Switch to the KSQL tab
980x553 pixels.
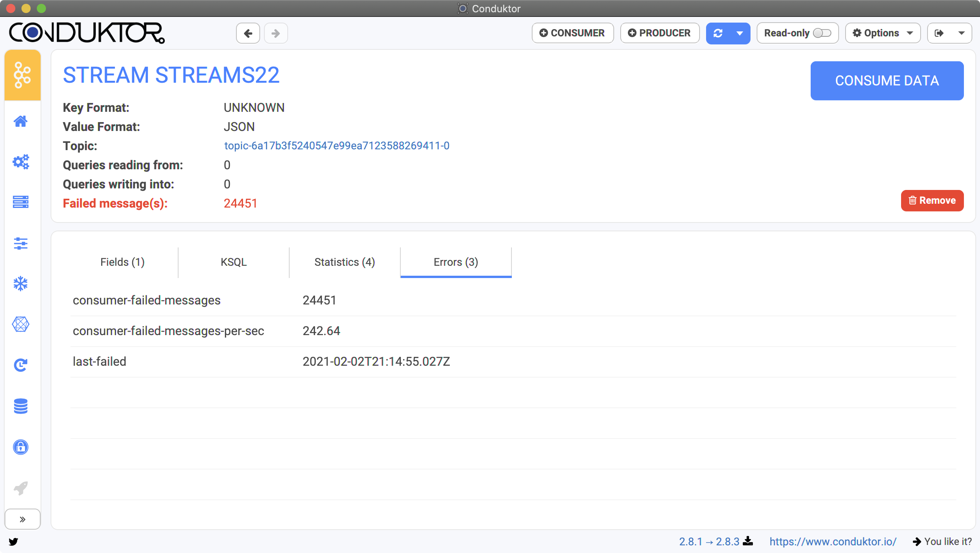(x=234, y=262)
